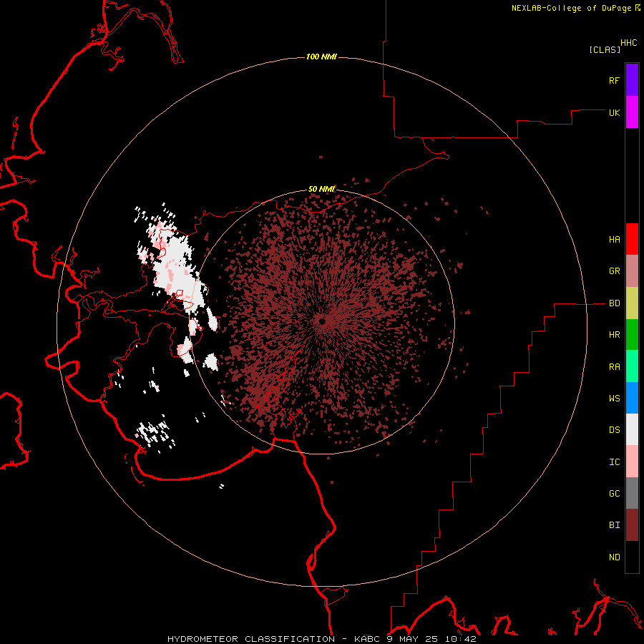
Task: Click the IC legend label
Action: tap(614, 462)
